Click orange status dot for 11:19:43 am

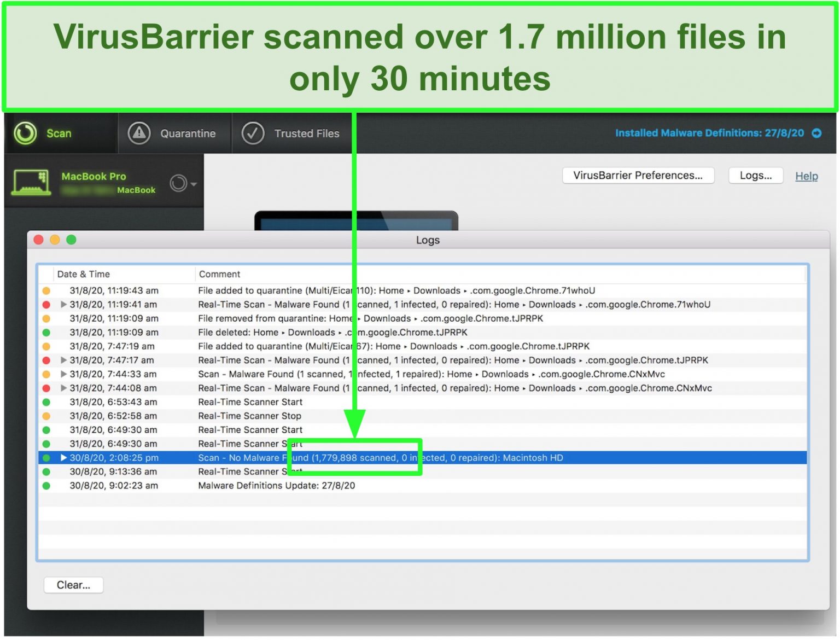(x=46, y=291)
